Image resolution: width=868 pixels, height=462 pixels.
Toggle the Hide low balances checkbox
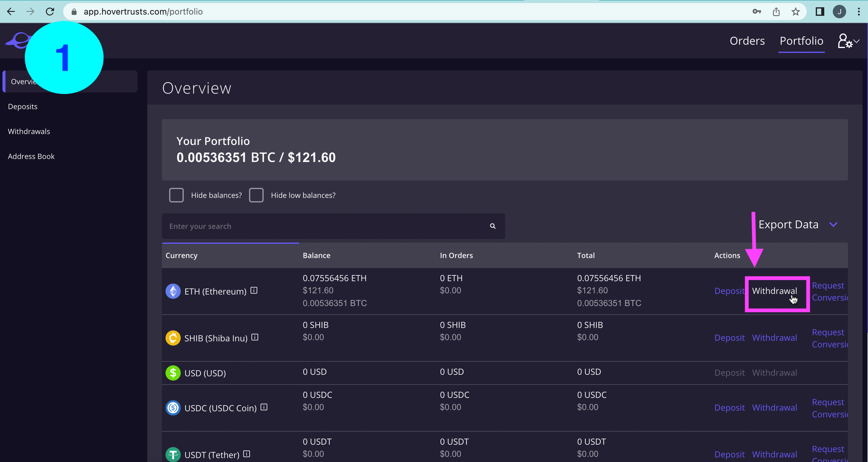(256, 195)
